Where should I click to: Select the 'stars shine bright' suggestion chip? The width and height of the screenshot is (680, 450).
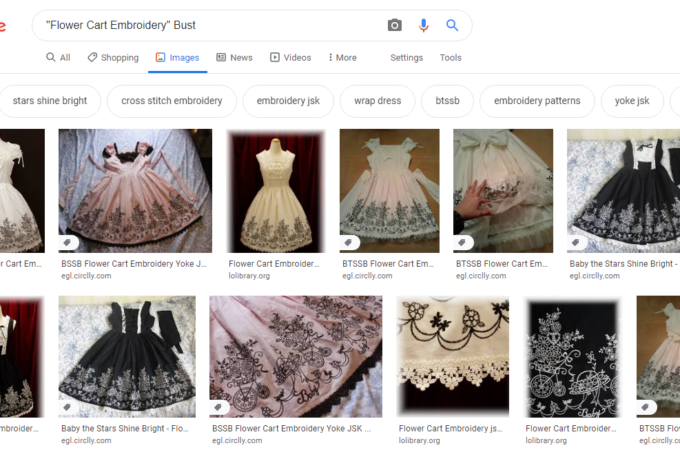point(49,101)
